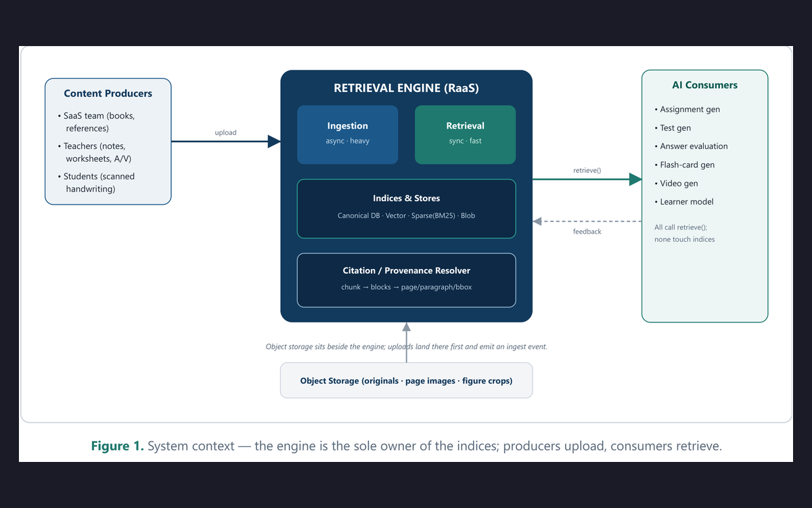The width and height of the screenshot is (812, 508).
Task: Click the AI Consumers heading
Action: 705,85
